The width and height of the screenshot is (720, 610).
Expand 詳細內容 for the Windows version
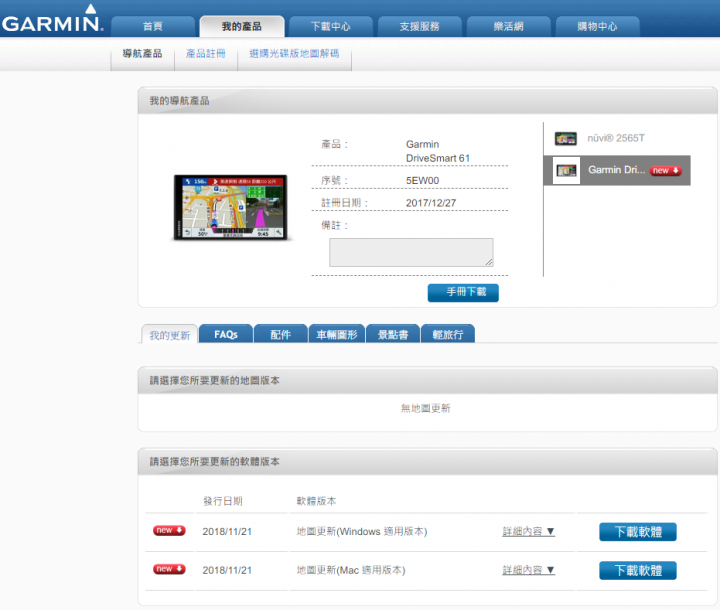pos(529,531)
